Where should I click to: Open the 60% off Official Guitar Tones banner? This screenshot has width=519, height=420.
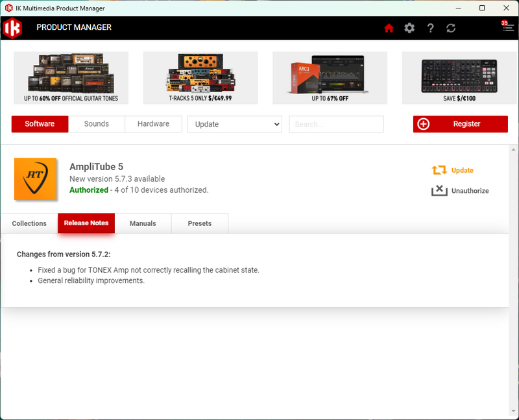(x=71, y=78)
